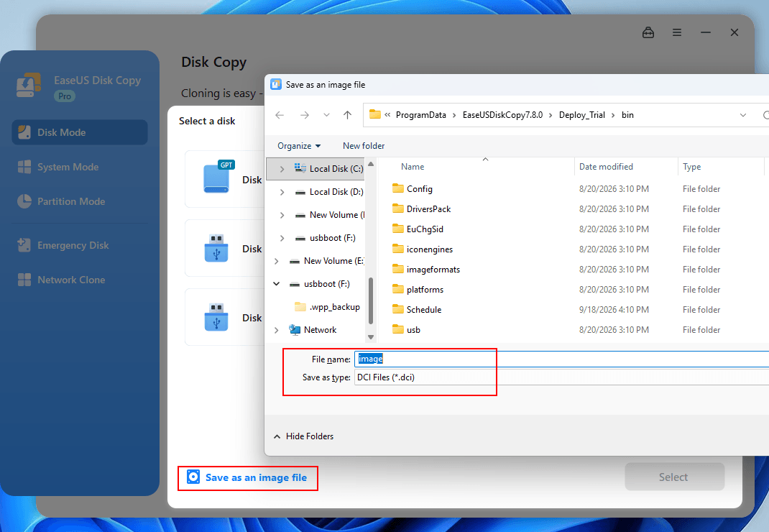Viewport: 769px width, 532px height.
Task: Select the Config folder
Action: tap(413, 189)
